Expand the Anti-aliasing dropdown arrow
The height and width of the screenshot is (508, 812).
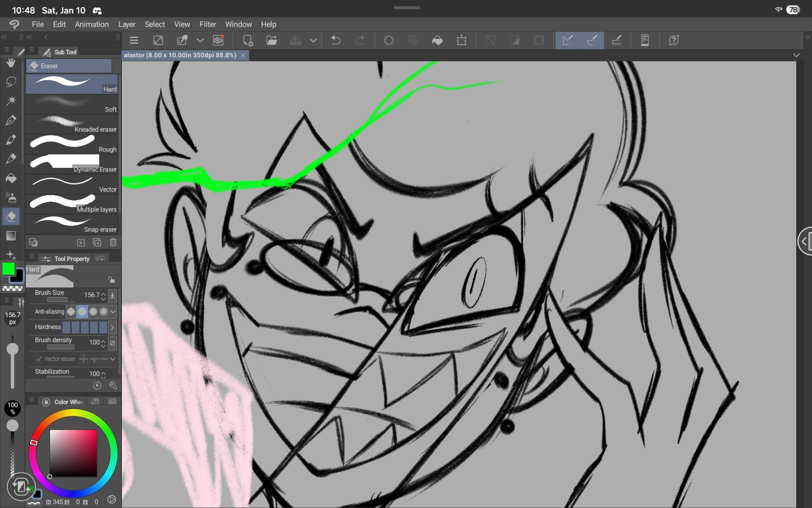point(113,312)
